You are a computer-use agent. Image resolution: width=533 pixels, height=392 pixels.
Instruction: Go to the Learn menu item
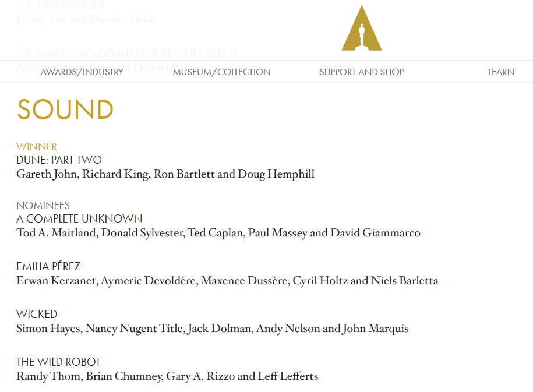[501, 72]
